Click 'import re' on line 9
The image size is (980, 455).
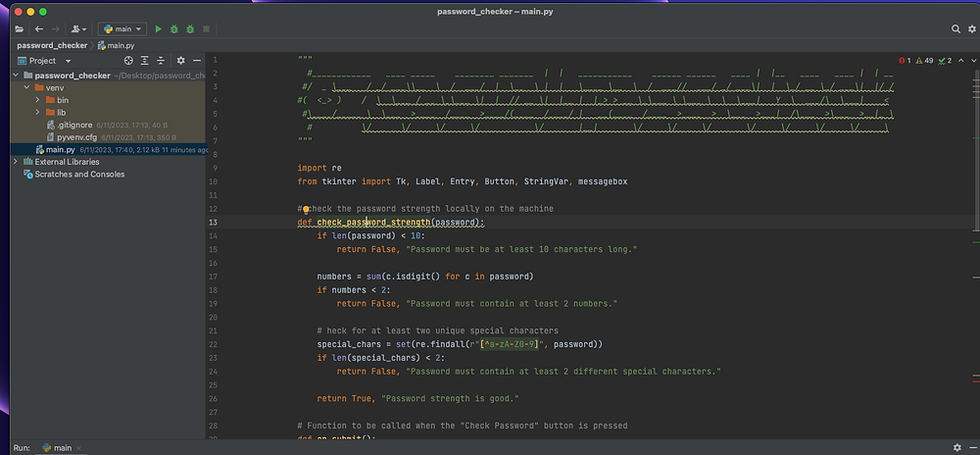click(x=319, y=168)
